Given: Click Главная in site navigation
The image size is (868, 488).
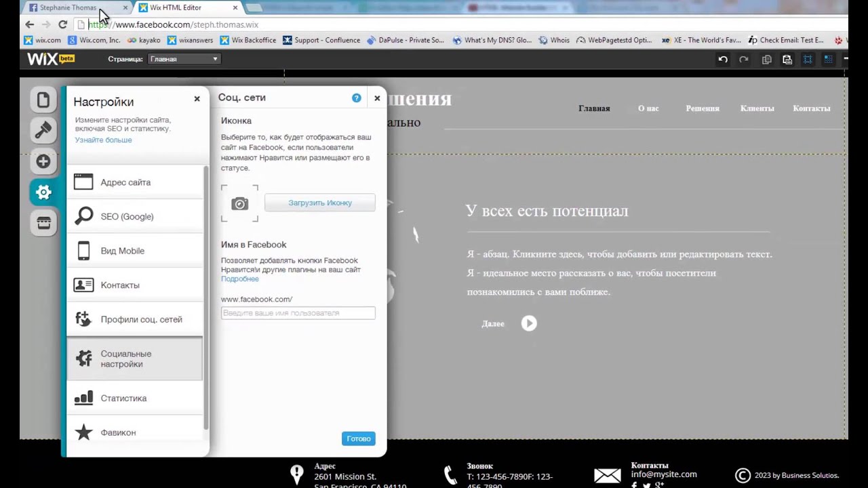Looking at the screenshot, I should coord(594,108).
